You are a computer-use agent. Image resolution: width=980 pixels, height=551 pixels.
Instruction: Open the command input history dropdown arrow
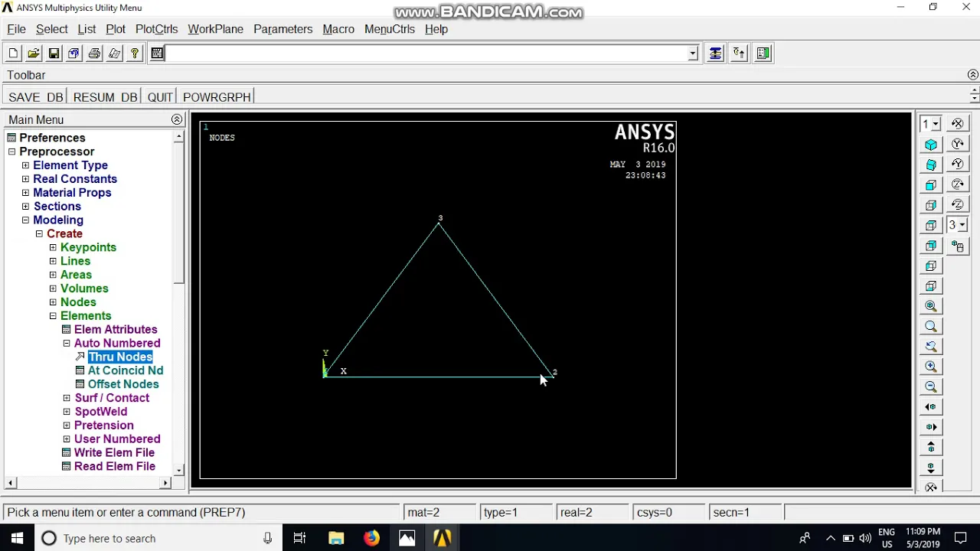point(693,54)
